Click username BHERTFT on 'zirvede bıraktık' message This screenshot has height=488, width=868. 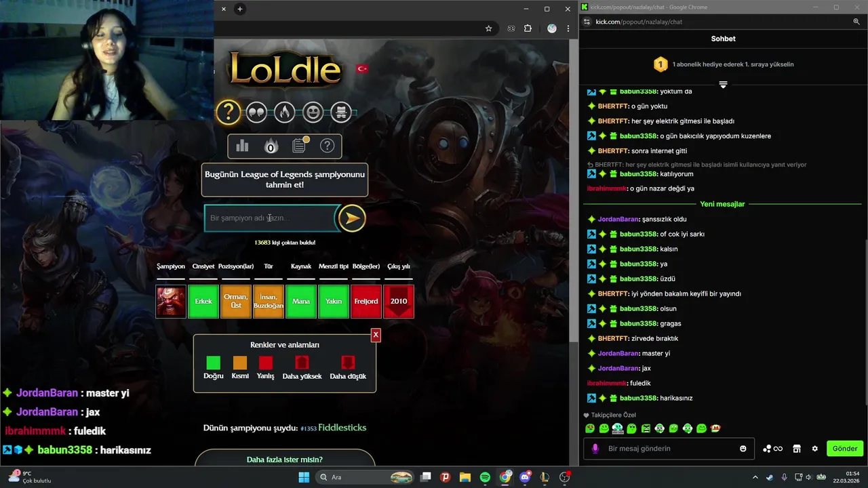click(613, 338)
